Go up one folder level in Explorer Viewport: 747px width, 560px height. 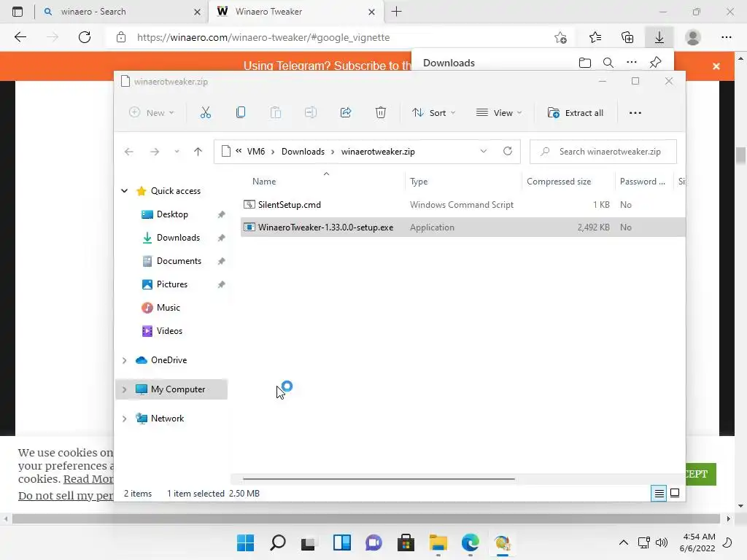point(198,152)
